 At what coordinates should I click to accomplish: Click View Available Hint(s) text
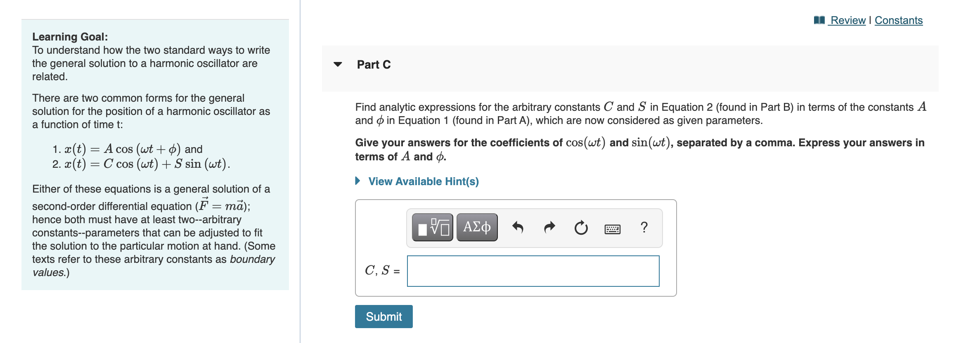click(424, 181)
